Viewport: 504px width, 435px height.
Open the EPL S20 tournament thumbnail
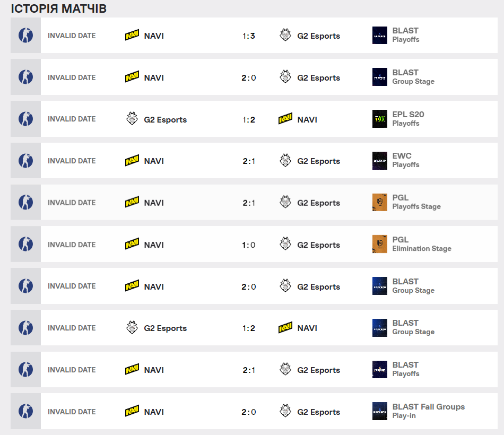click(380, 119)
